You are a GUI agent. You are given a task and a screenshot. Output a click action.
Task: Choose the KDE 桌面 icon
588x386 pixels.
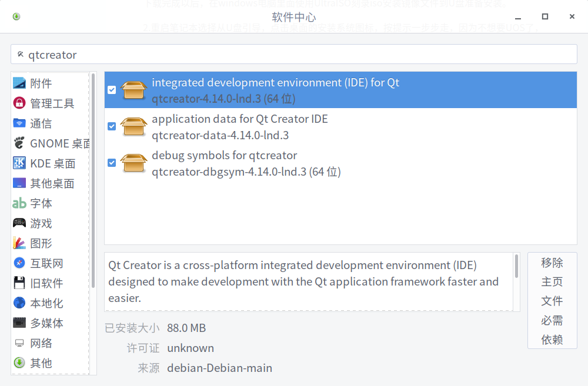click(19, 163)
